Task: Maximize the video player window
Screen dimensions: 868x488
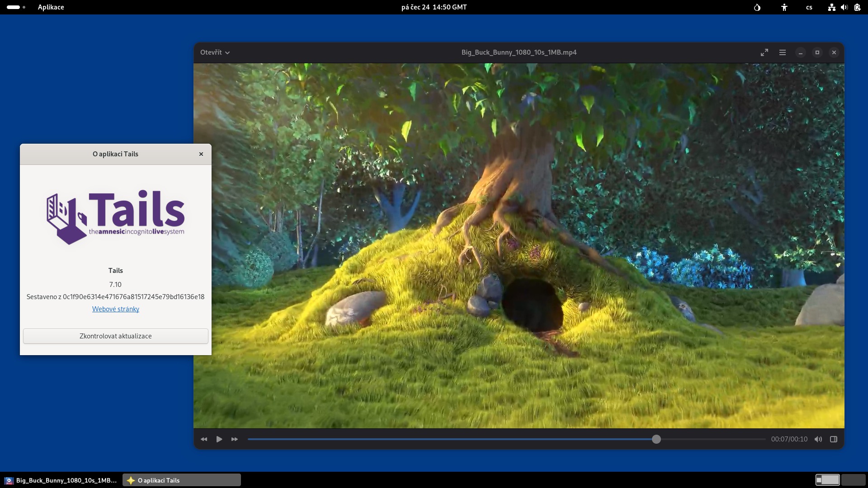Action: [817, 52]
